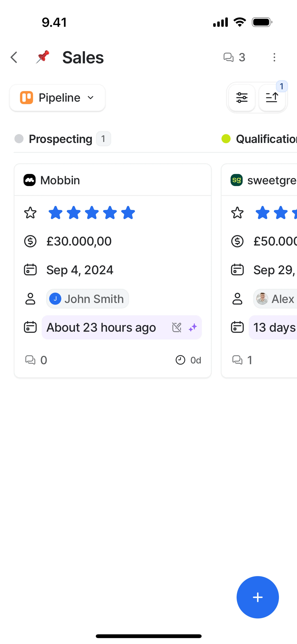Click the purple AI sparkle icon
The image size is (297, 644).
193,328
